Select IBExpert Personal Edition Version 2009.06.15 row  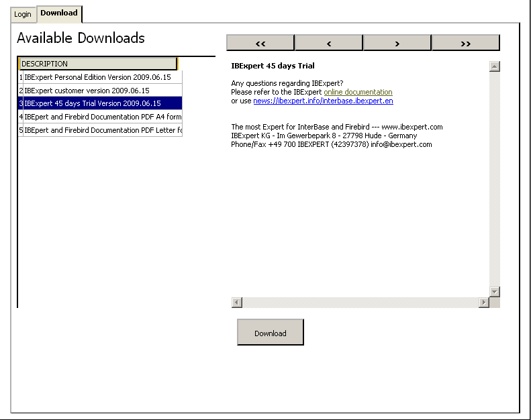coord(100,77)
